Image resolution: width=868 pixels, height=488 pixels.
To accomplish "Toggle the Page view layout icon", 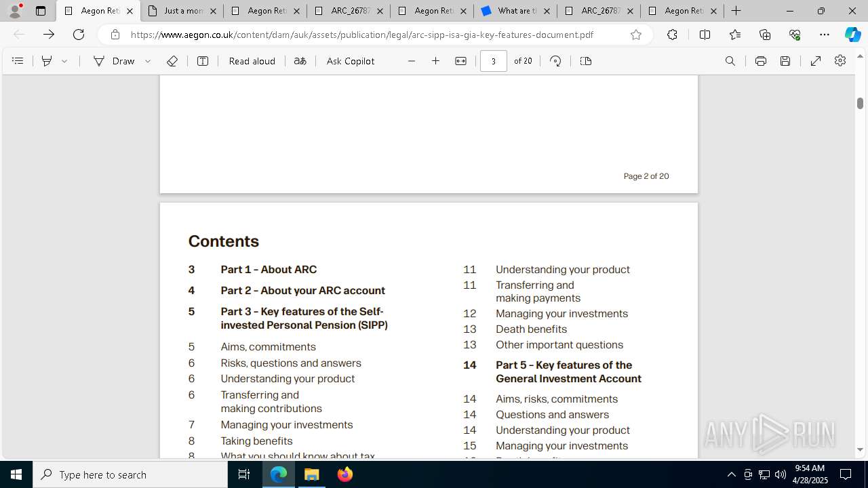I will (x=586, y=61).
